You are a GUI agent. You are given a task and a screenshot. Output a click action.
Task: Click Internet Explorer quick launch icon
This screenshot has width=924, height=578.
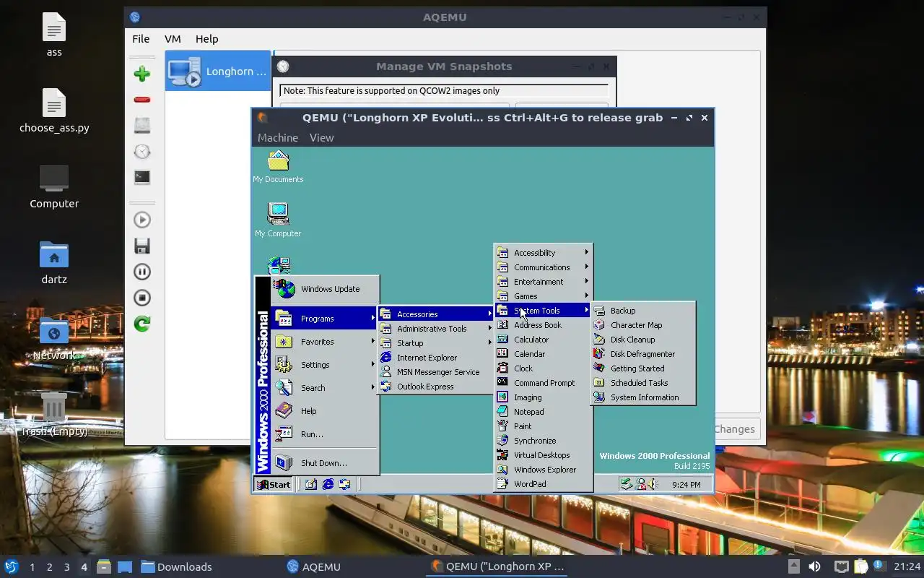328,484
